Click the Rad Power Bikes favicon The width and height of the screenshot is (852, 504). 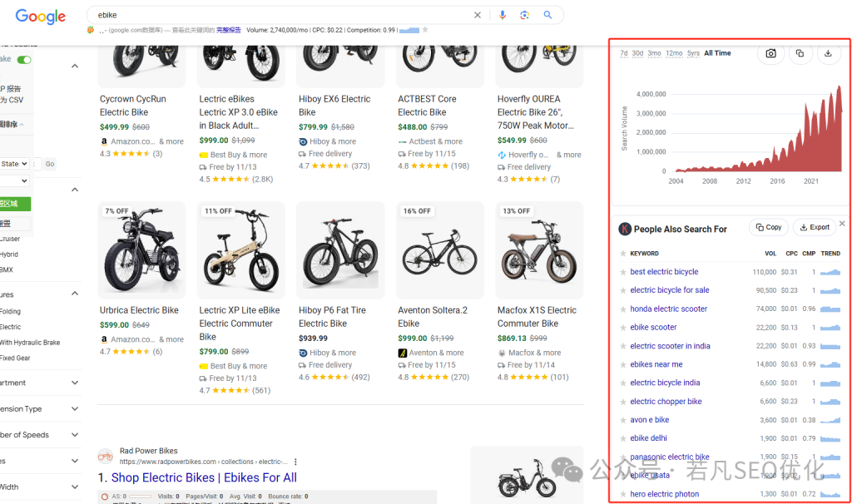pyautogui.click(x=106, y=457)
